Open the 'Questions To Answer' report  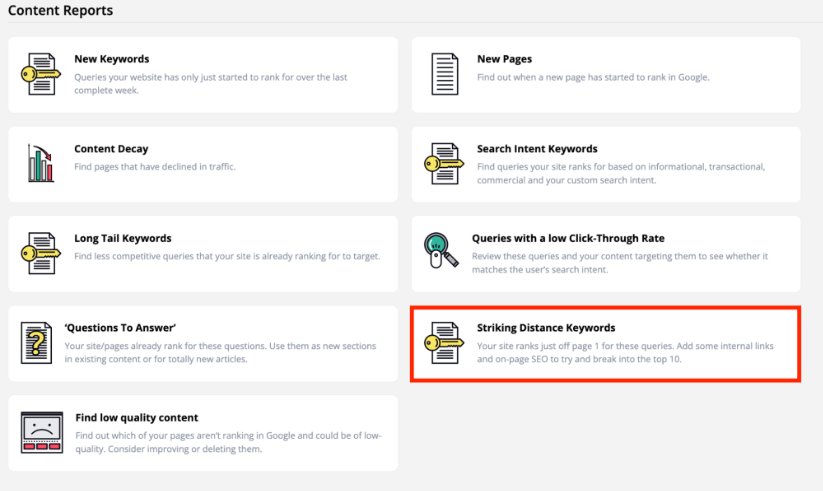[x=120, y=327]
